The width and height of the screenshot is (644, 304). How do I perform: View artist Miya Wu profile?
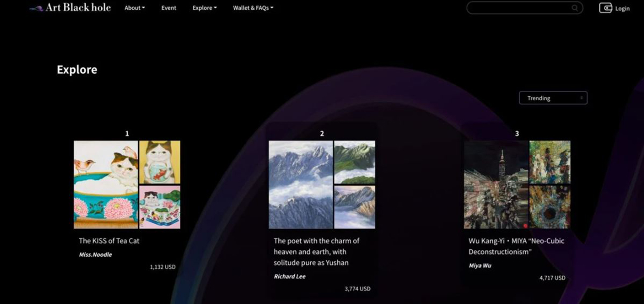tap(480, 266)
